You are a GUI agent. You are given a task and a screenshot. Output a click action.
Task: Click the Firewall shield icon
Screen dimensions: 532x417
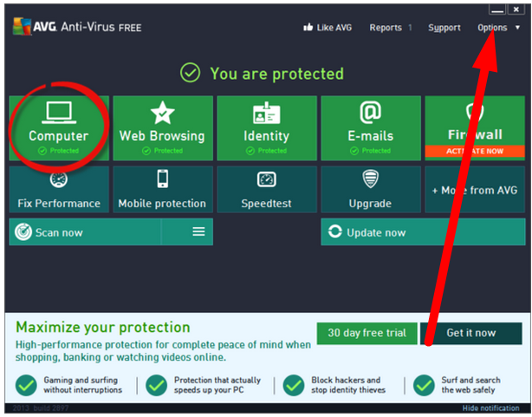(x=475, y=111)
